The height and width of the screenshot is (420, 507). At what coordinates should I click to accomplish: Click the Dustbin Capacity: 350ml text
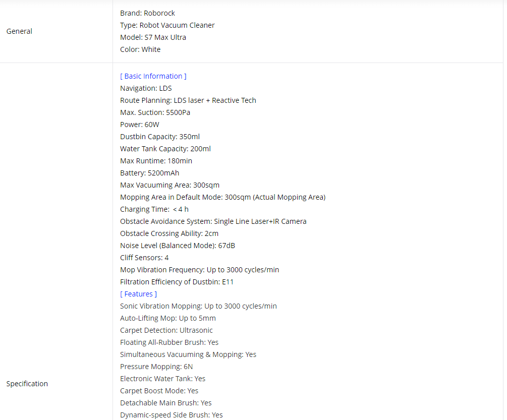point(160,137)
